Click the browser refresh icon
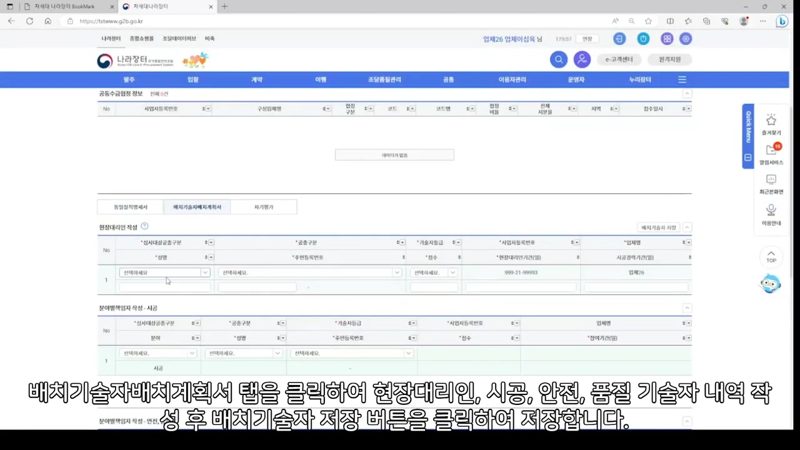 click(30, 21)
